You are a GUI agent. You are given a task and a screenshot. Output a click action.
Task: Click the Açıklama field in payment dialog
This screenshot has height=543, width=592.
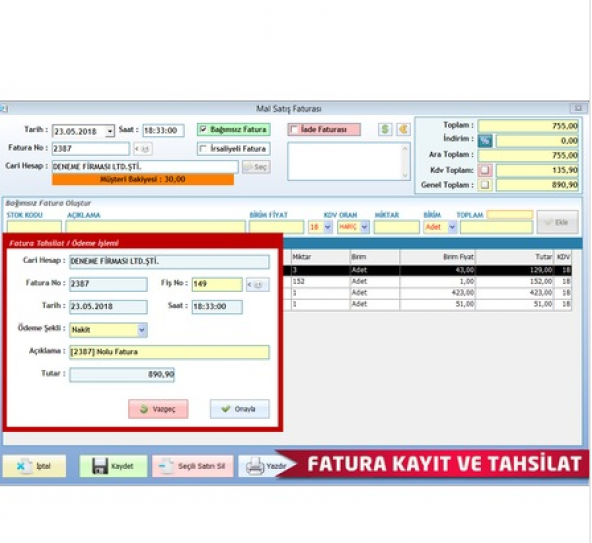(170, 352)
